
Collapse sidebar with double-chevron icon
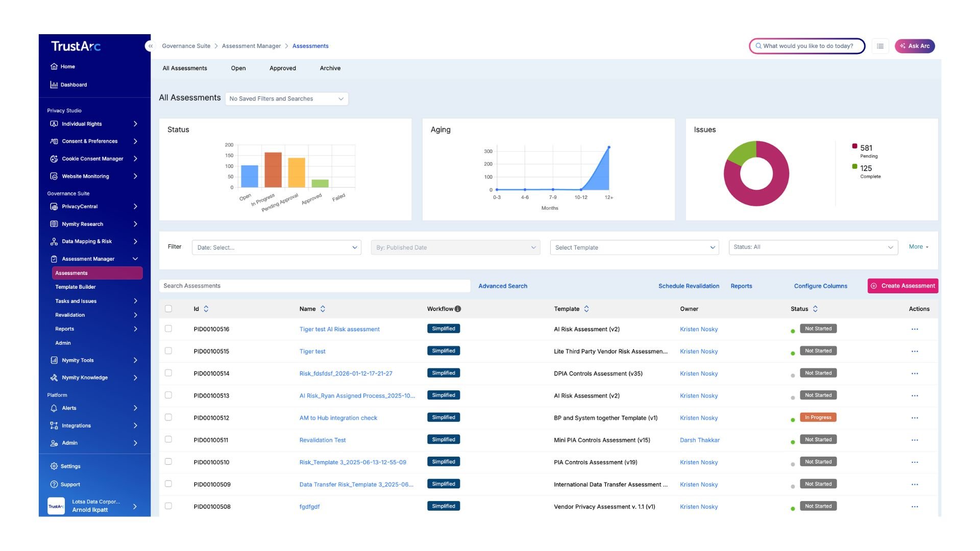click(x=150, y=46)
